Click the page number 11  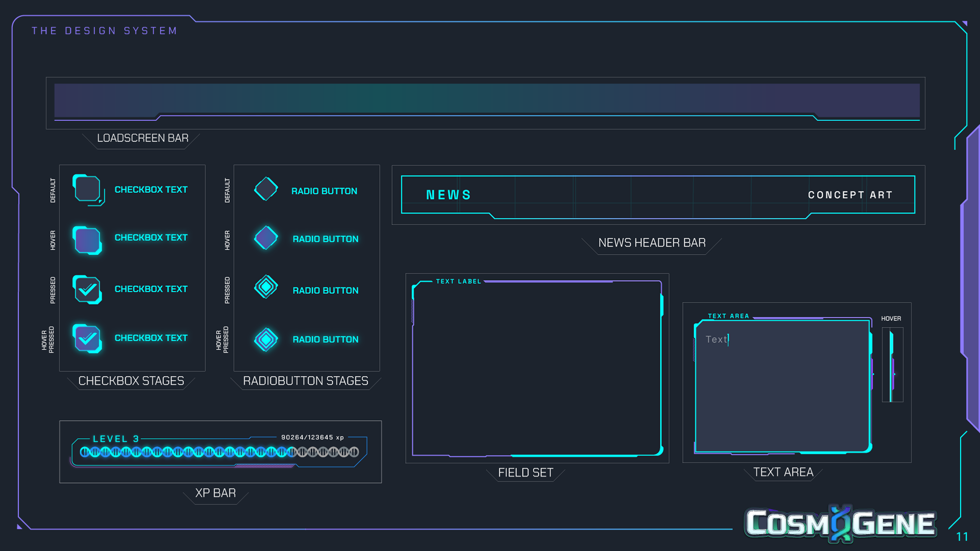pos(962,536)
